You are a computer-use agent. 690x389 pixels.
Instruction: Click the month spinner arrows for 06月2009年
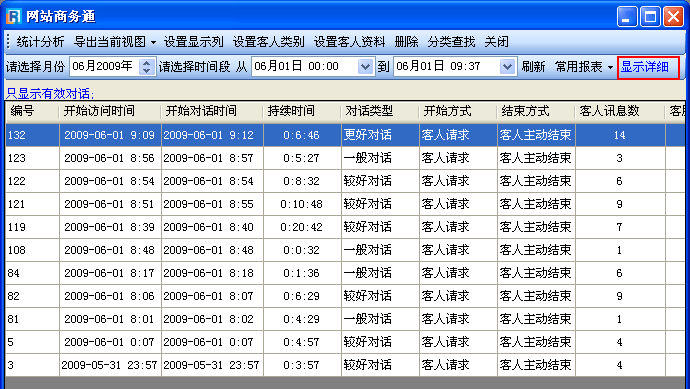(x=147, y=67)
